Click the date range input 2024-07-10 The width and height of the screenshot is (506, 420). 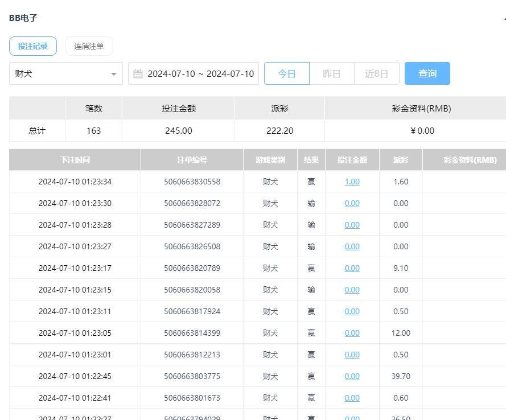click(x=200, y=74)
